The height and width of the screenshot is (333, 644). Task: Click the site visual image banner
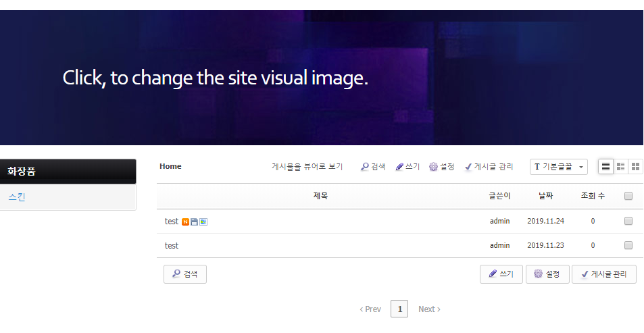tap(322, 78)
